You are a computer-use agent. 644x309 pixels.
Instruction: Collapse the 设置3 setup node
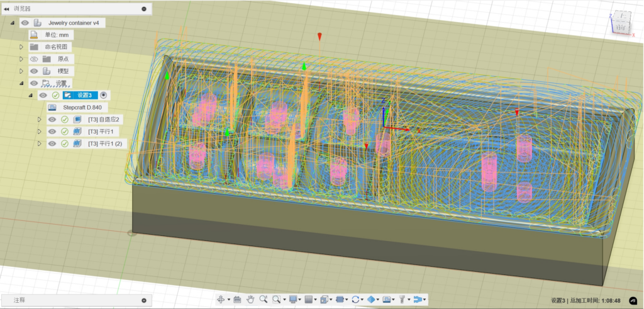click(30, 95)
